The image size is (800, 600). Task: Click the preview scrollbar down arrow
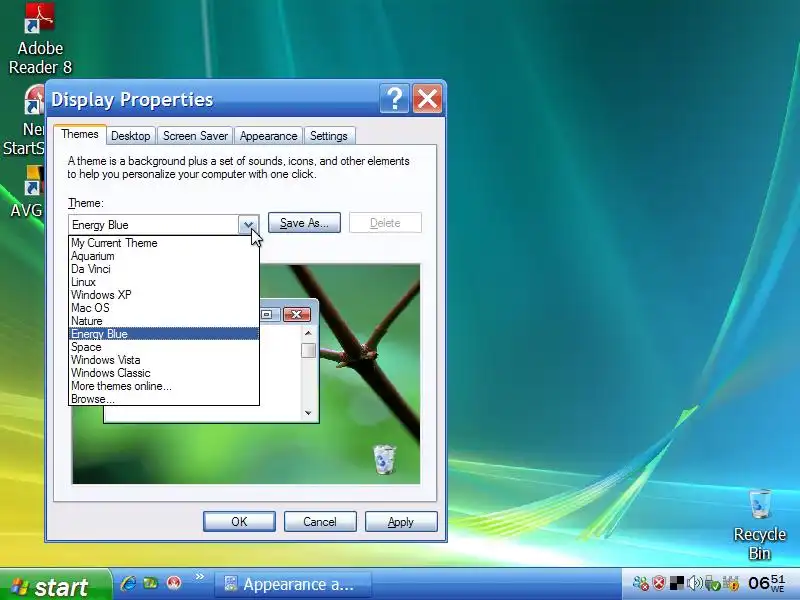(x=308, y=413)
